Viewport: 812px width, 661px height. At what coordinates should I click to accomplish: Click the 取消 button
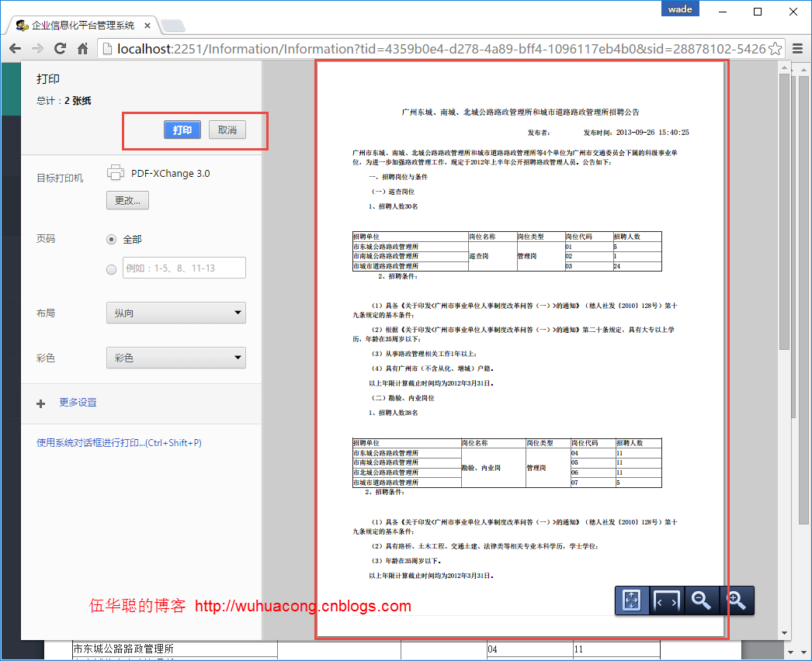pos(227,130)
